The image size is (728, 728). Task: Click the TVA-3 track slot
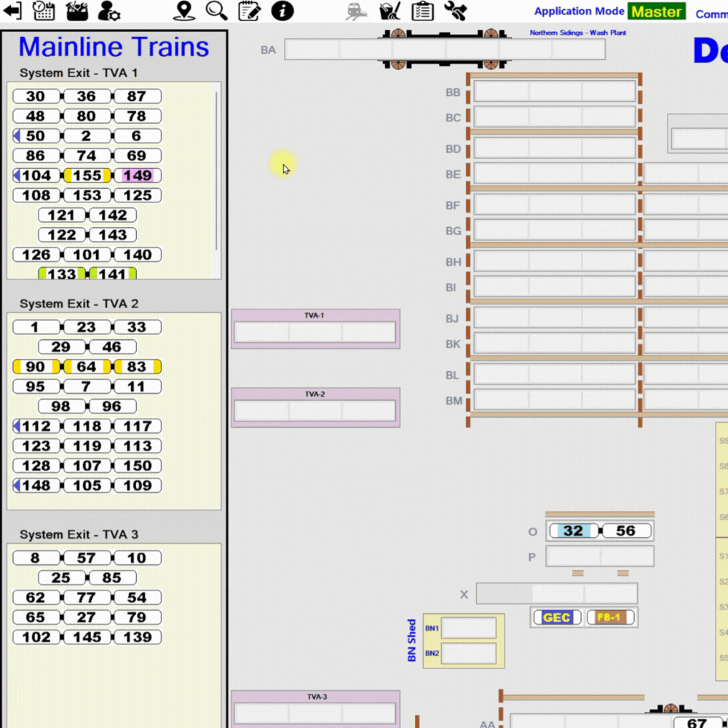pyautogui.click(x=314, y=713)
